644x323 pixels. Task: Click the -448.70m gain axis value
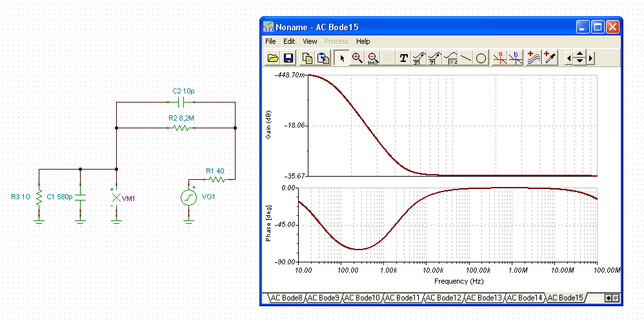click(x=289, y=75)
